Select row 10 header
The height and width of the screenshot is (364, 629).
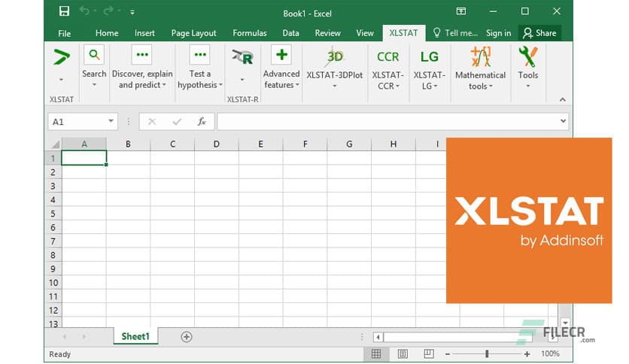tap(53, 283)
